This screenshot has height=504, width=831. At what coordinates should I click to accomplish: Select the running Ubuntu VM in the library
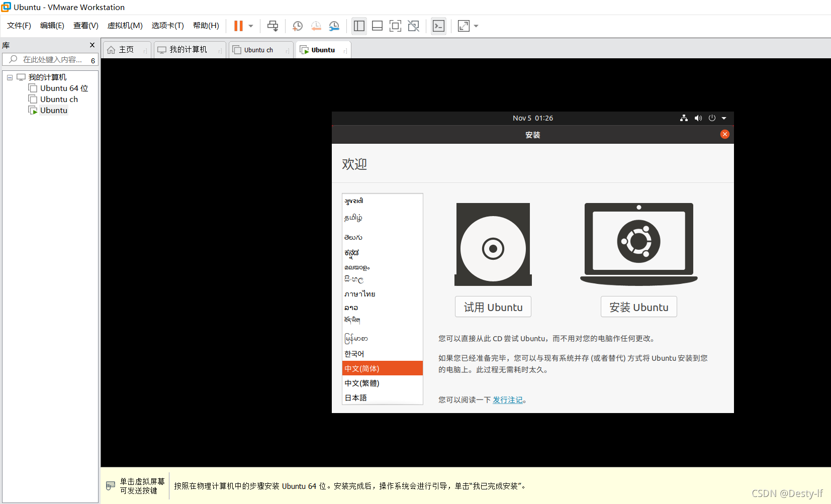point(53,111)
